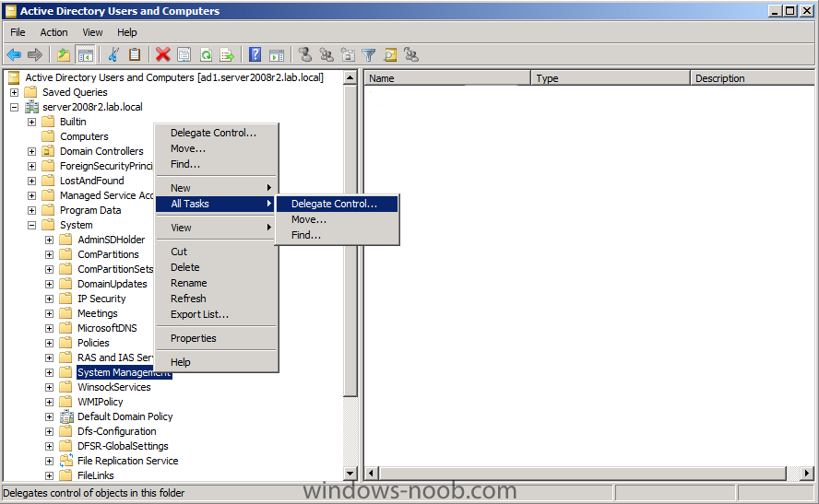This screenshot has height=504, width=819.
Task: Click the Forward arrow toolbar icon
Action: tap(35, 54)
